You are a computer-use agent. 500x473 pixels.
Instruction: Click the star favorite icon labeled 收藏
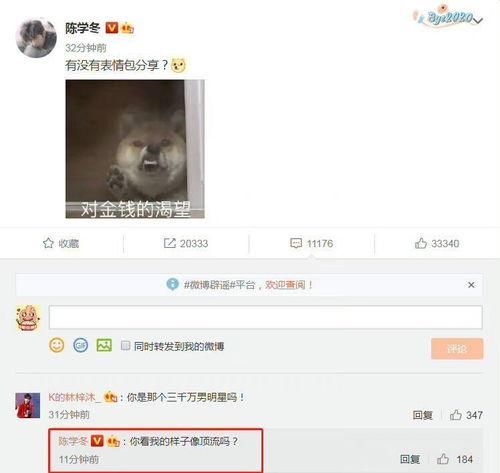coord(48,243)
